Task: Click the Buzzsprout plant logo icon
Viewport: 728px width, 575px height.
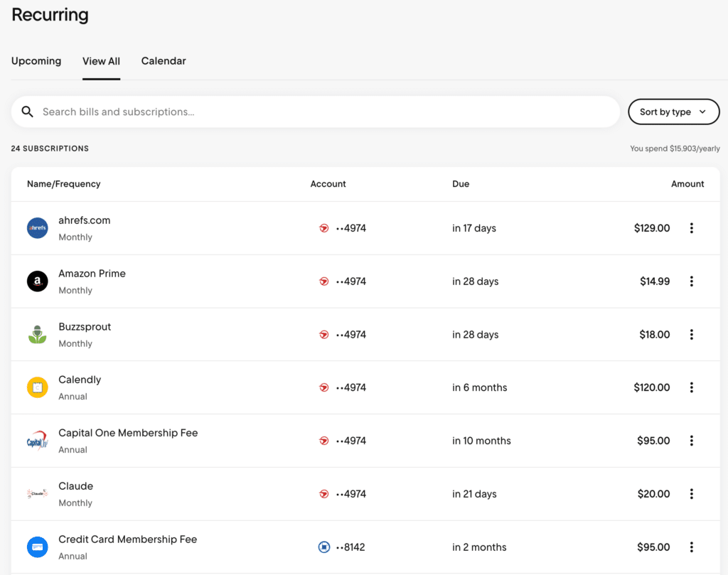Action: [38, 335]
